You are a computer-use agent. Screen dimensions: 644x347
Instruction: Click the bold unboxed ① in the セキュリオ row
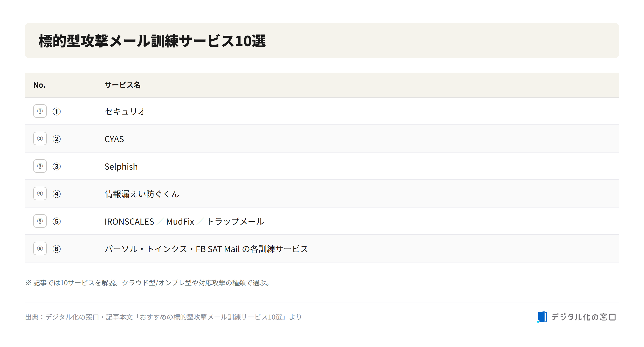57,112
